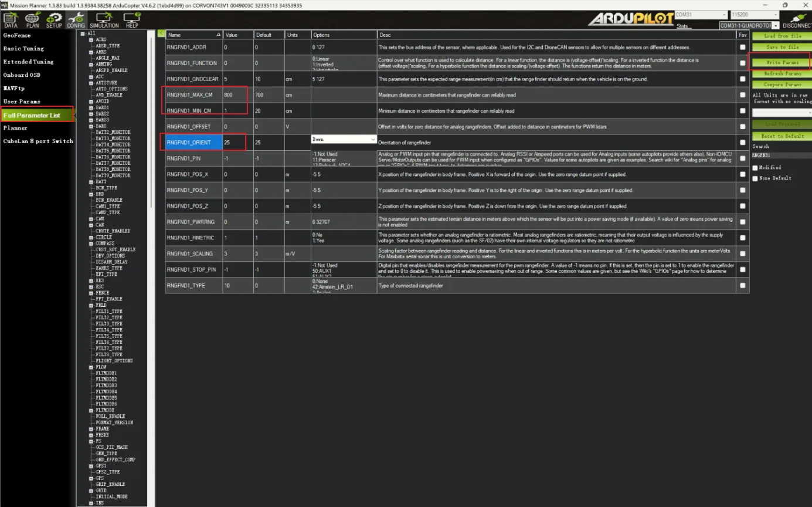Enable the None Default filter checkbox
The width and height of the screenshot is (812, 507).
(756, 178)
